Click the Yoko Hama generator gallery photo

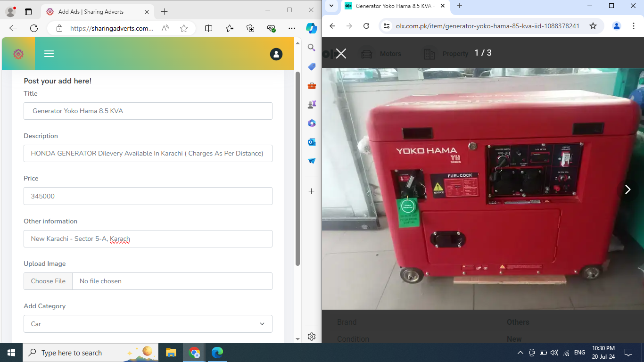(483, 189)
